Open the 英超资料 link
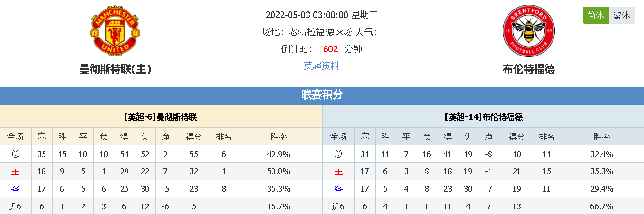The height and width of the screenshot is (214, 644). (322, 65)
